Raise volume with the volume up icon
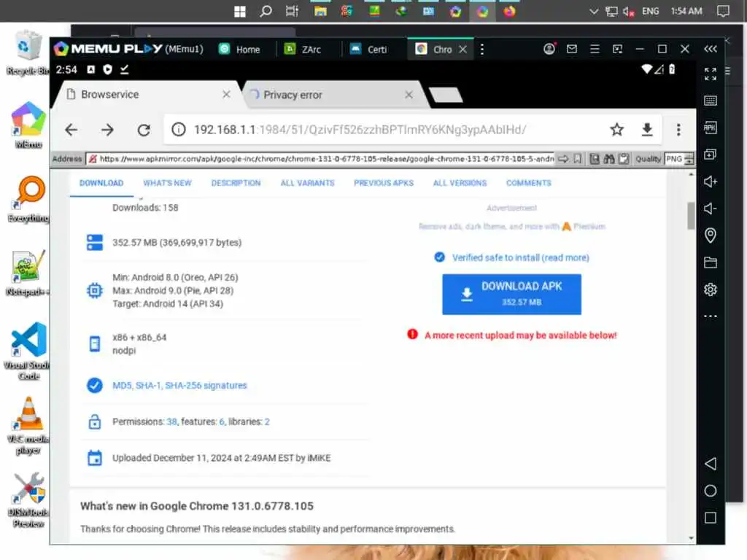 coord(710,182)
